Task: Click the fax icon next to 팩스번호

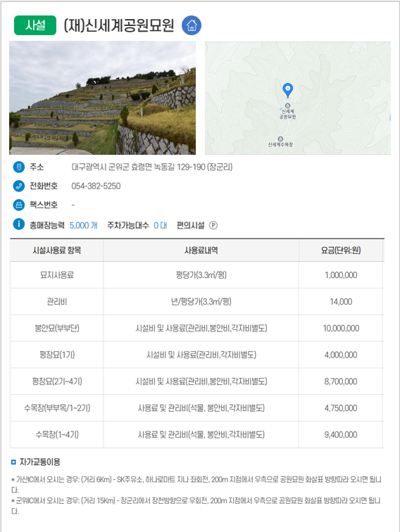Action: [19, 205]
